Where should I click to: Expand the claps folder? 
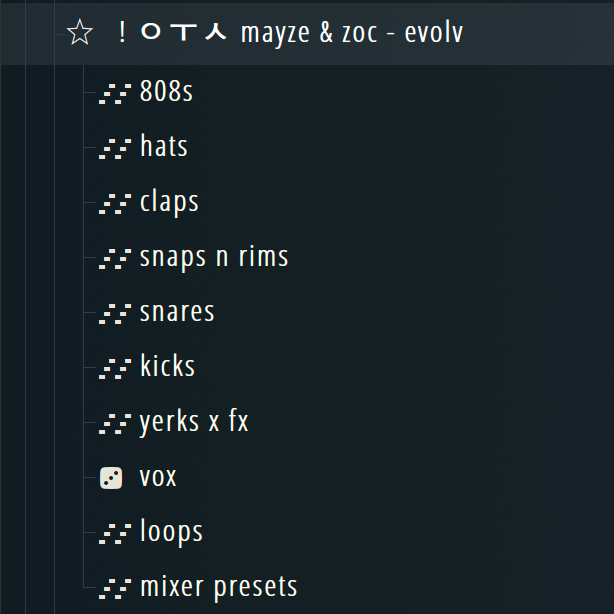pyautogui.click(x=169, y=202)
